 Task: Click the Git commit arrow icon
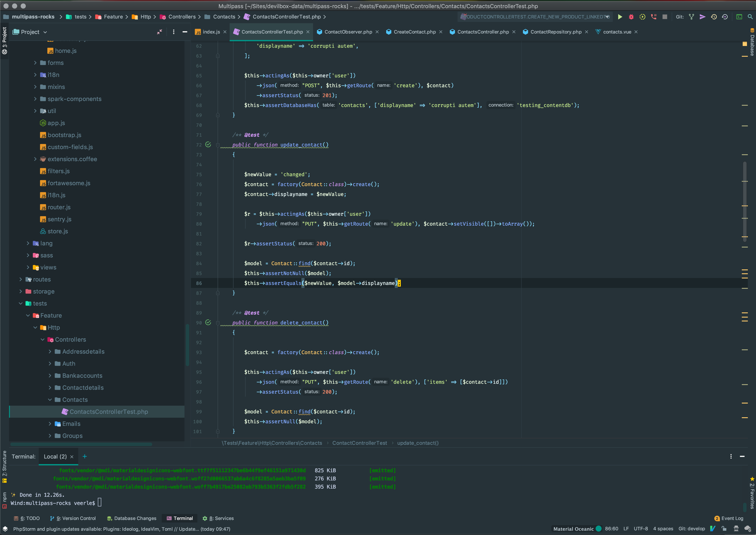click(x=703, y=17)
